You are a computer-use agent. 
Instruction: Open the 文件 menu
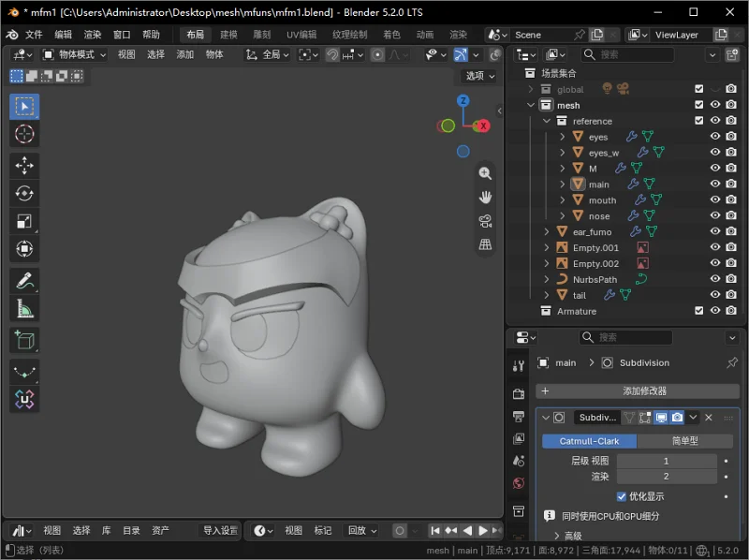click(x=34, y=35)
